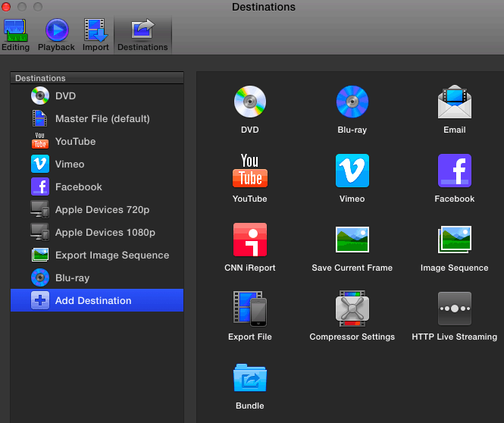Viewport: 504px width, 423px height.
Task: Select Export Image Sequence destination
Action: pyautogui.click(x=97, y=255)
